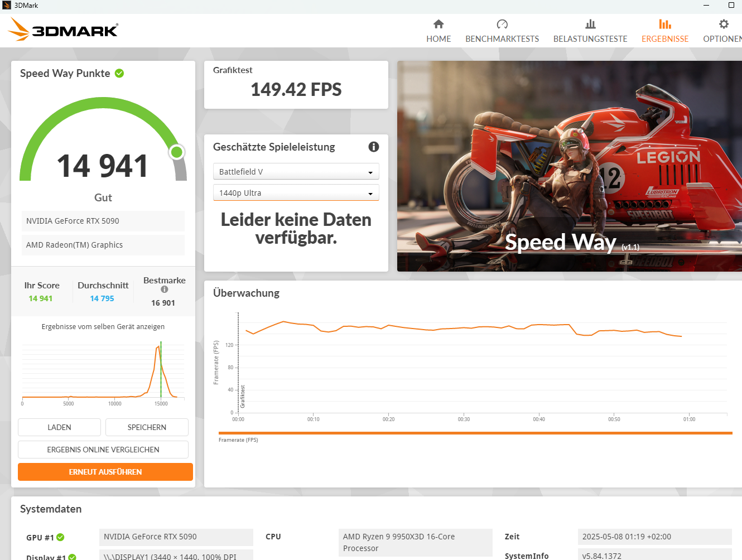Click the Durchschnitt value 14 795

(x=102, y=298)
